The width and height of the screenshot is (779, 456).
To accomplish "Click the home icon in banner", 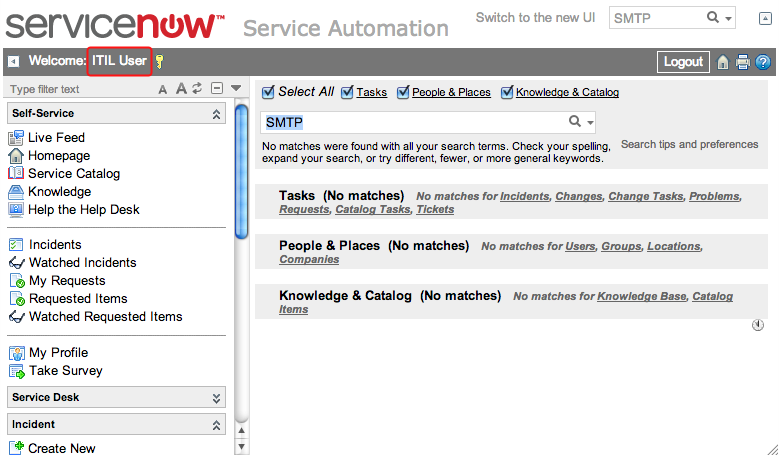I will (x=723, y=62).
